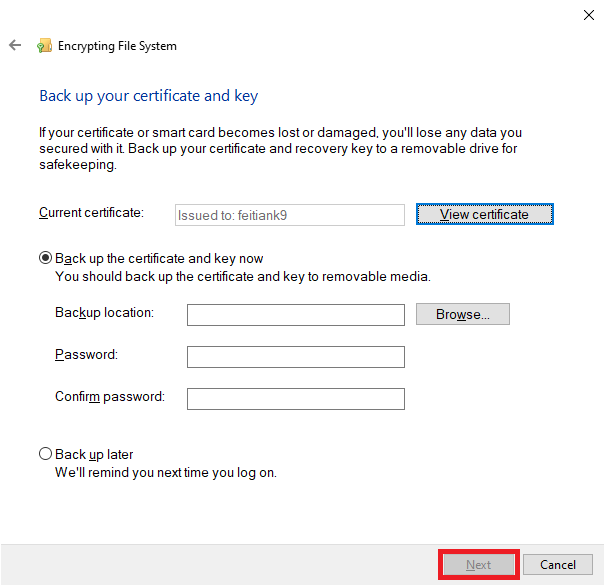This screenshot has width=605, height=586.
Task: Click the 'Backup location:' label
Action: tap(105, 312)
